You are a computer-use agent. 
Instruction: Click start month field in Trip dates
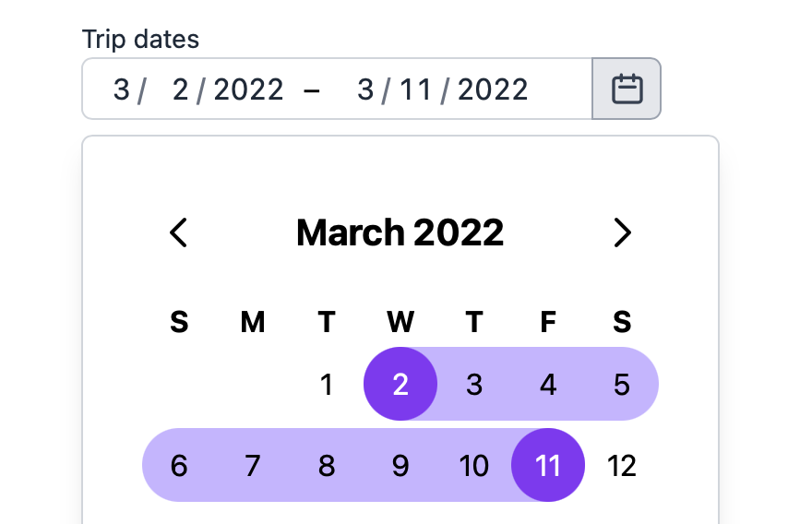(x=122, y=89)
